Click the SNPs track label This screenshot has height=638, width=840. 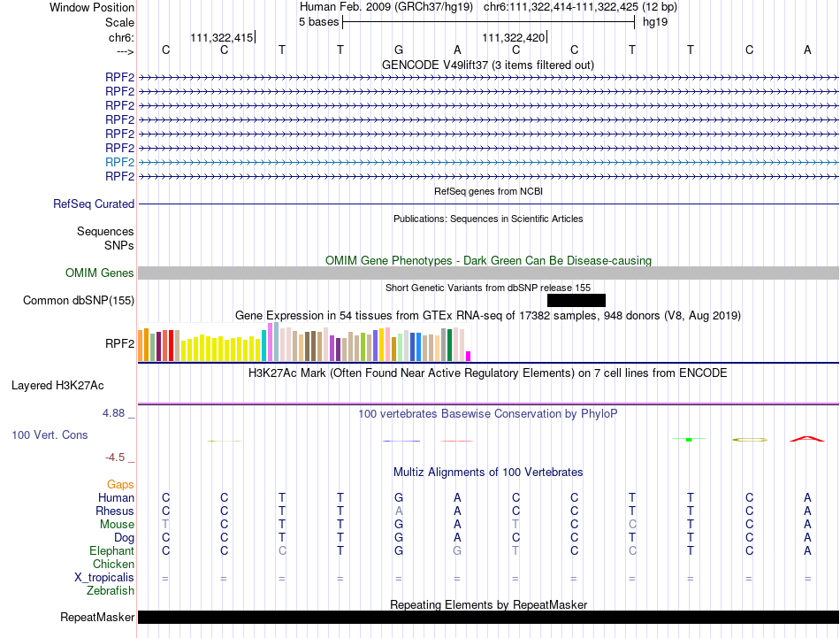[119, 245]
